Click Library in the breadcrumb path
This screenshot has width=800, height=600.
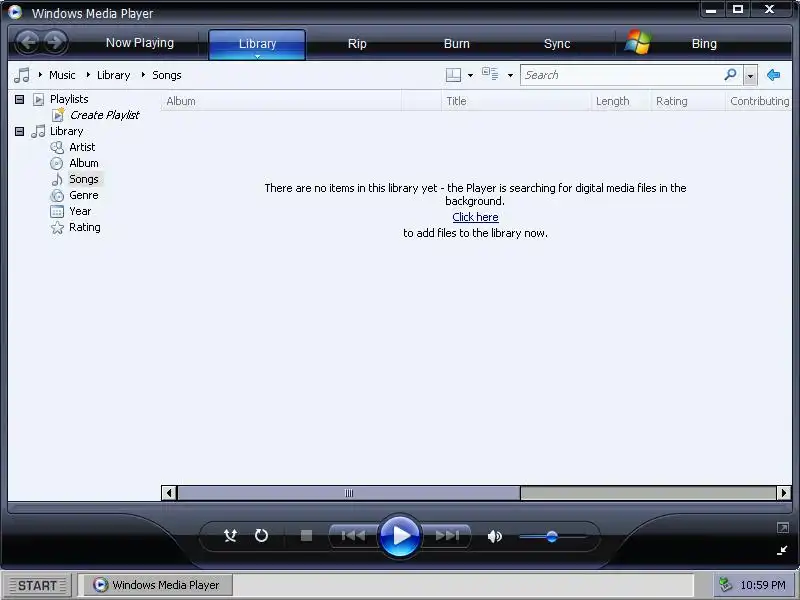point(114,75)
